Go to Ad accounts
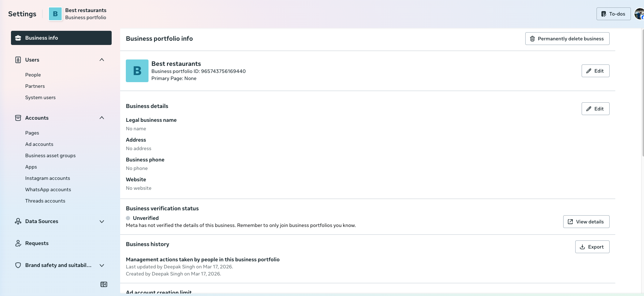 point(39,144)
